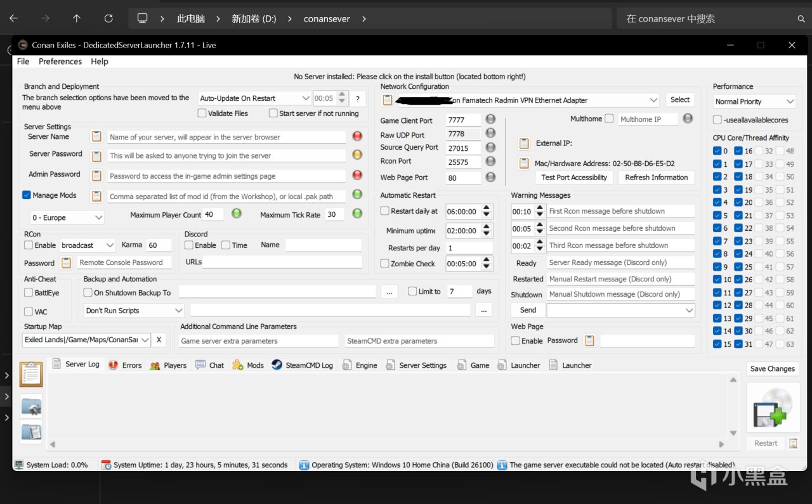The width and height of the screenshot is (812, 504).
Task: Click the paste icon beside Admin Password
Action: 96,176
